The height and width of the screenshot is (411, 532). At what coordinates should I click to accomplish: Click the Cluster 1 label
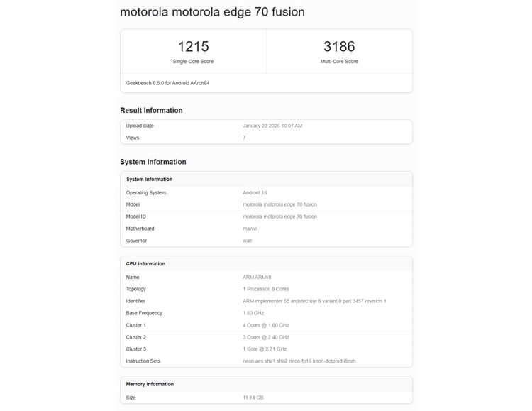[135, 325]
